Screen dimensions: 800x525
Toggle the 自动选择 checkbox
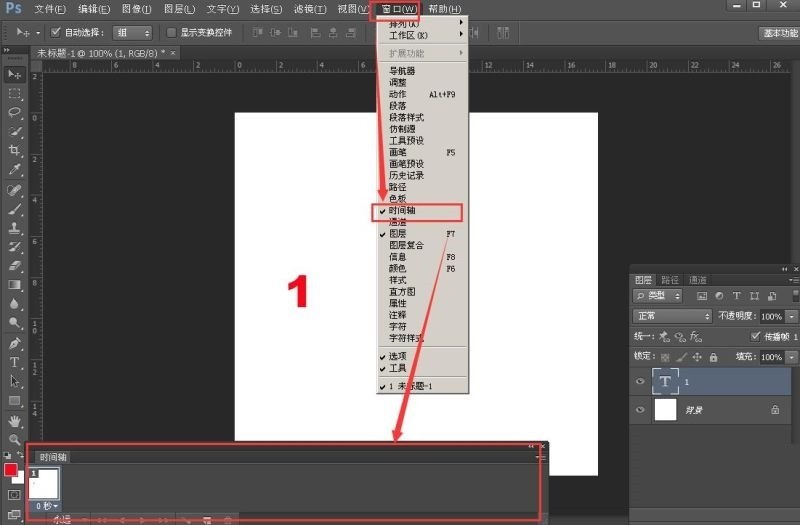click(x=56, y=32)
